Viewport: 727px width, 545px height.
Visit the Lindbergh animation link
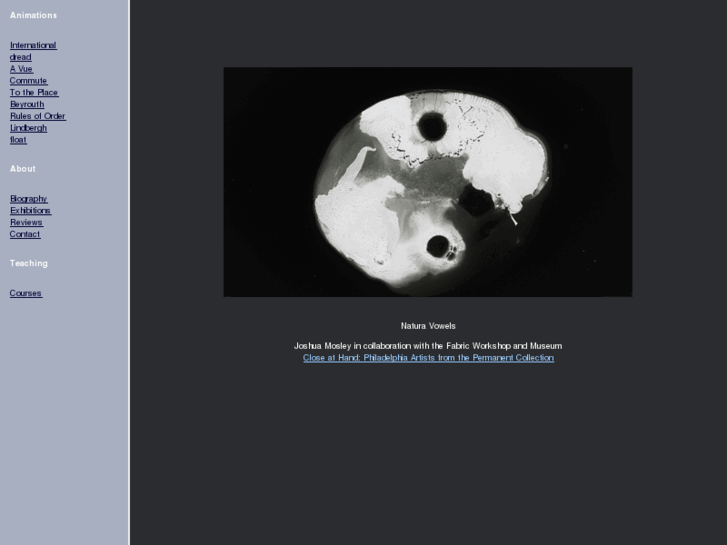(x=29, y=128)
